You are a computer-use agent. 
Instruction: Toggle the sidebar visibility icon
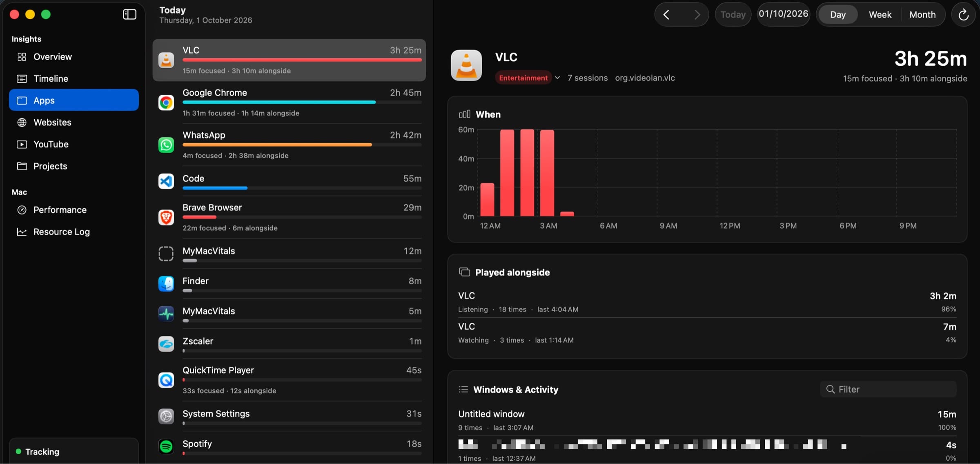pos(129,14)
